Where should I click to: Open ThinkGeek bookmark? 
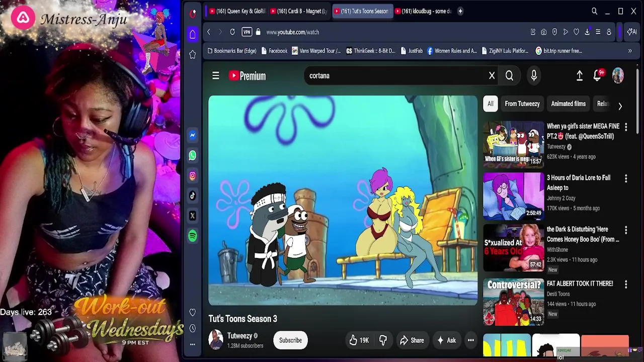370,51
